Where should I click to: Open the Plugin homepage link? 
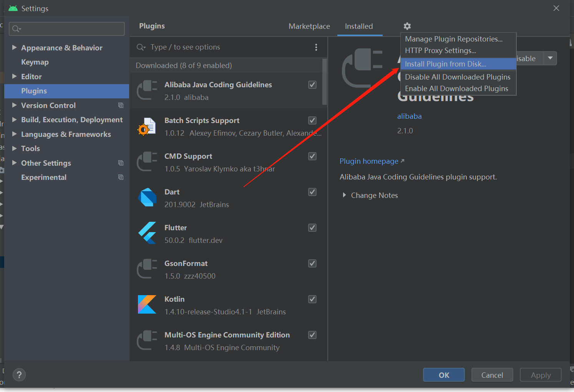tap(369, 161)
